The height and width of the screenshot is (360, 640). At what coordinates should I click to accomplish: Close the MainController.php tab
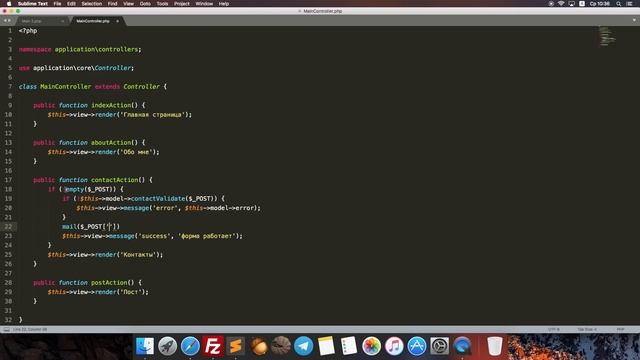click(x=118, y=21)
